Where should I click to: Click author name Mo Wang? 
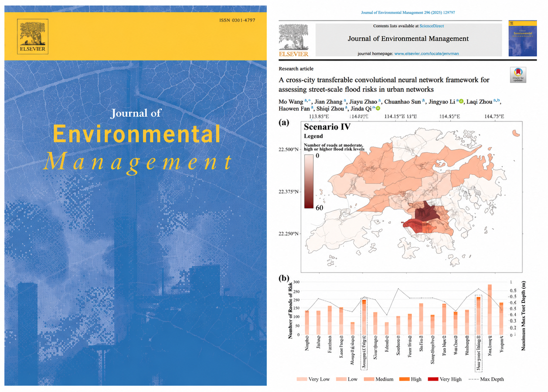pyautogui.click(x=291, y=102)
